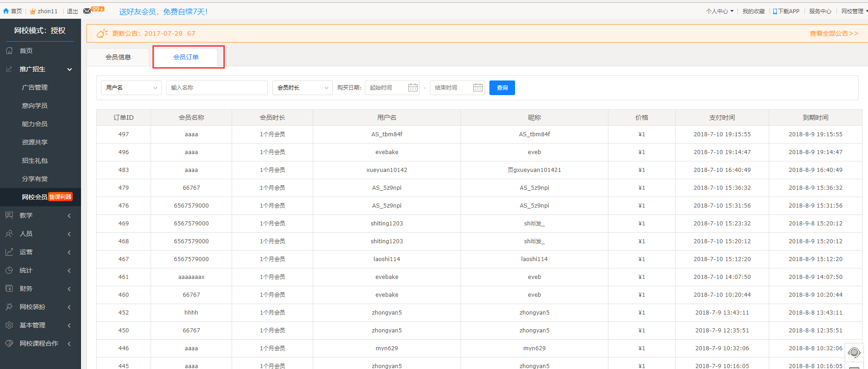This screenshot has width=868, height=369.
Task: Click the blue 查询 button
Action: click(x=502, y=88)
